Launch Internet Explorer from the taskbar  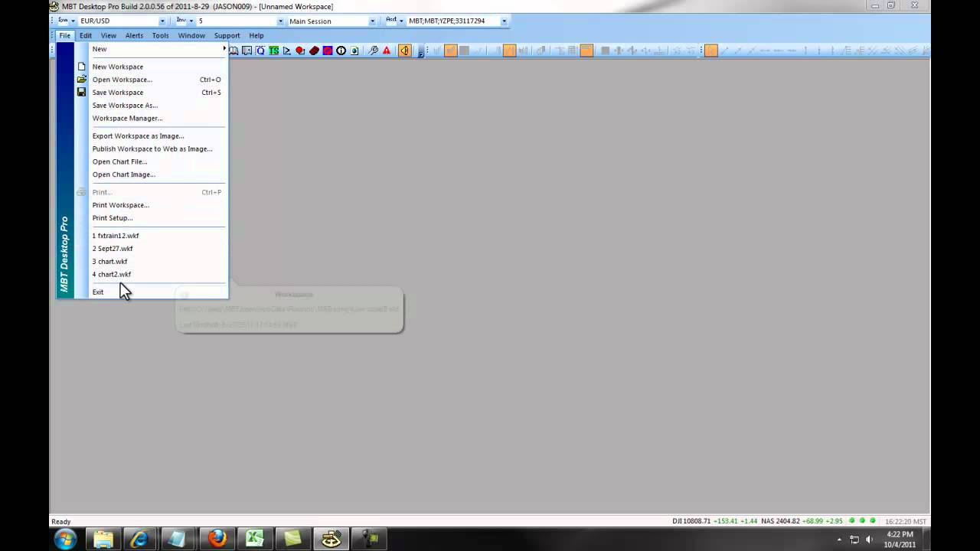click(x=139, y=540)
